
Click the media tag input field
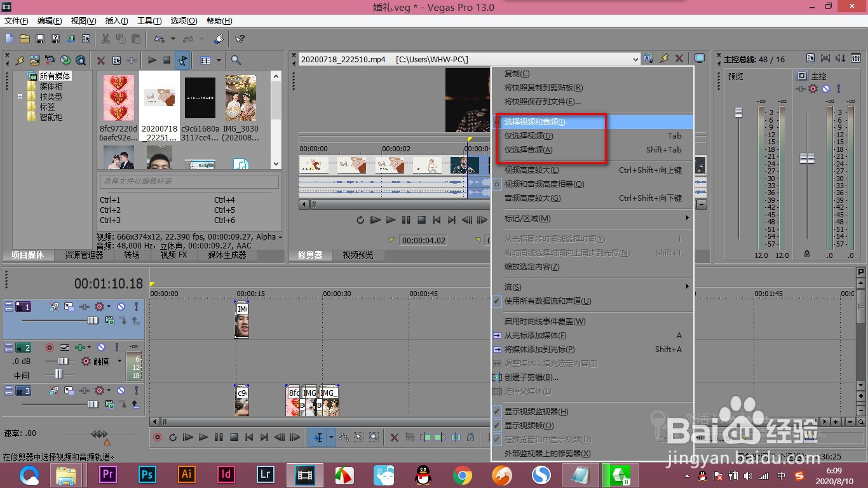tap(189, 182)
